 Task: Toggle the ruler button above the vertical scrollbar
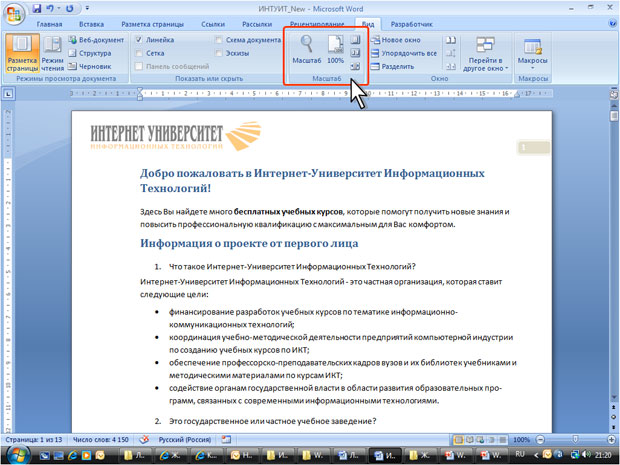pyautogui.click(x=614, y=95)
